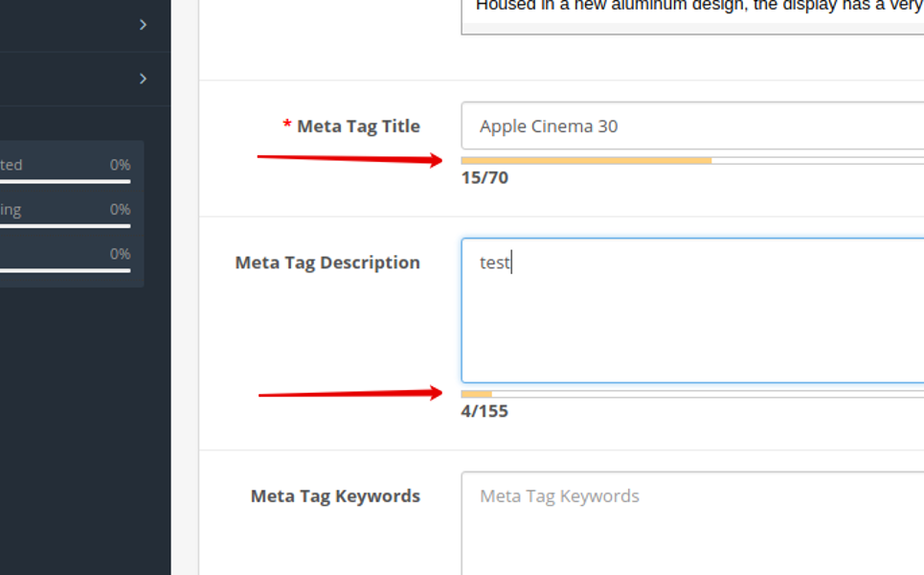Click the Meta Tag Title length progress bar
The width and height of the screenshot is (924, 575).
point(691,161)
